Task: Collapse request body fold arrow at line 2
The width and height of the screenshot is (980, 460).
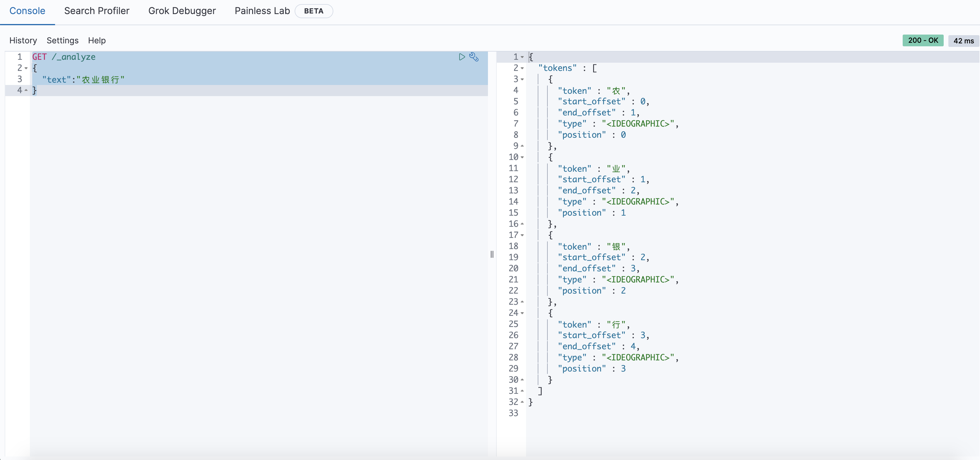Action: click(x=26, y=69)
